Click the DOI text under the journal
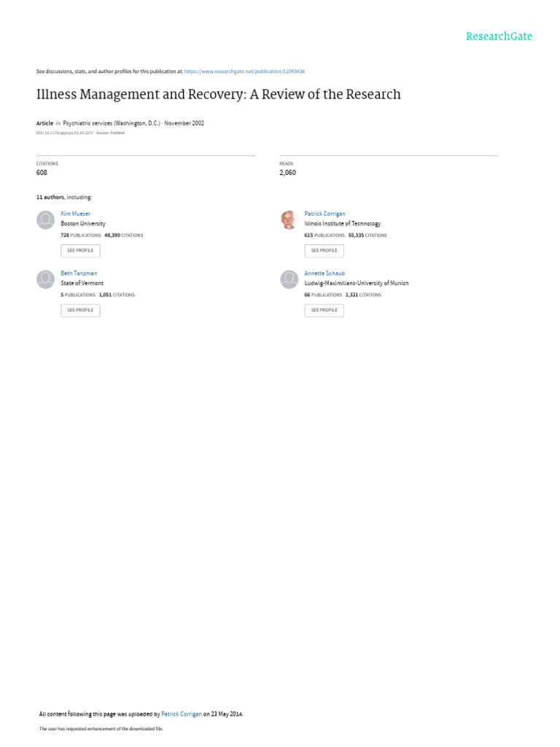Screen dimensions: 560x747 pos(65,133)
